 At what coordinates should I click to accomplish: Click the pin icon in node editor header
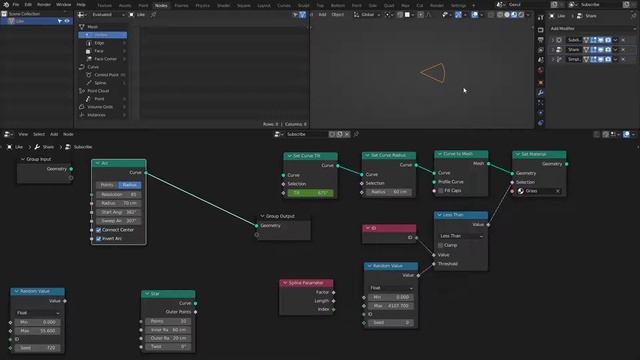[356, 134]
